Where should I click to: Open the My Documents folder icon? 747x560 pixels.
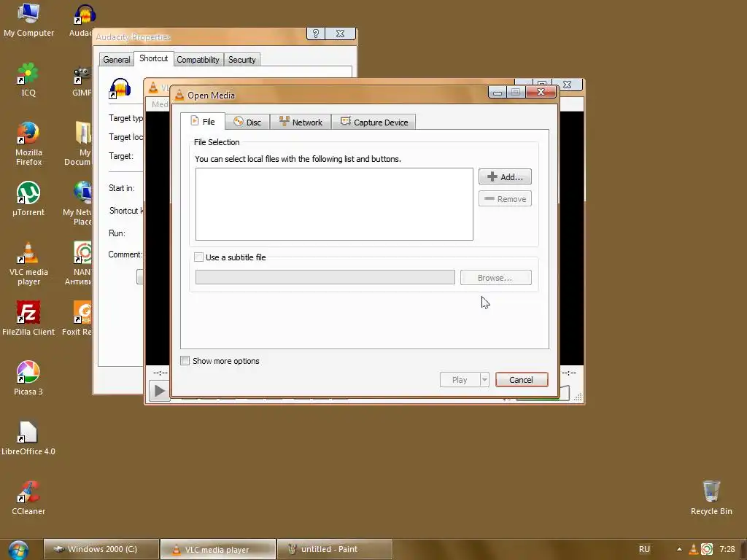click(x=80, y=144)
